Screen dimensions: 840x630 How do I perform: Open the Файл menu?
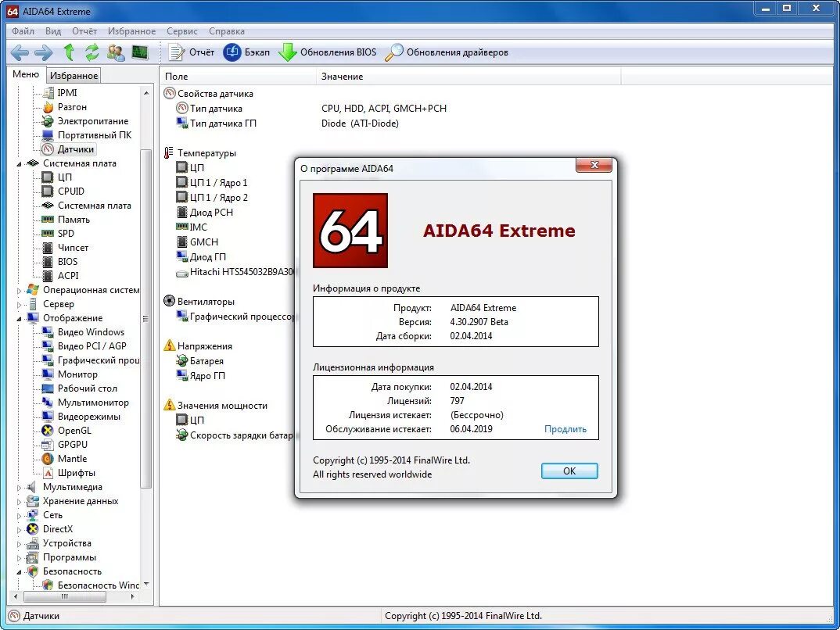23,31
